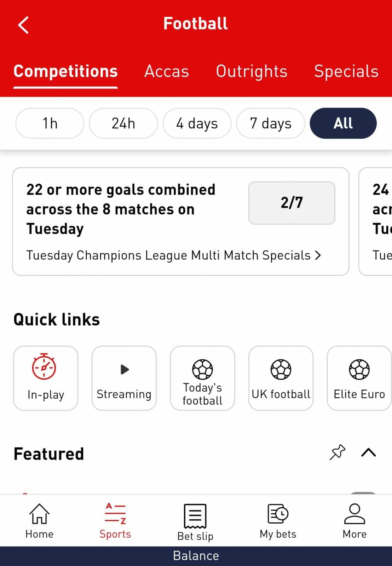The height and width of the screenshot is (566, 392).
Task: Collapse the Featured section chevron
Action: (369, 453)
